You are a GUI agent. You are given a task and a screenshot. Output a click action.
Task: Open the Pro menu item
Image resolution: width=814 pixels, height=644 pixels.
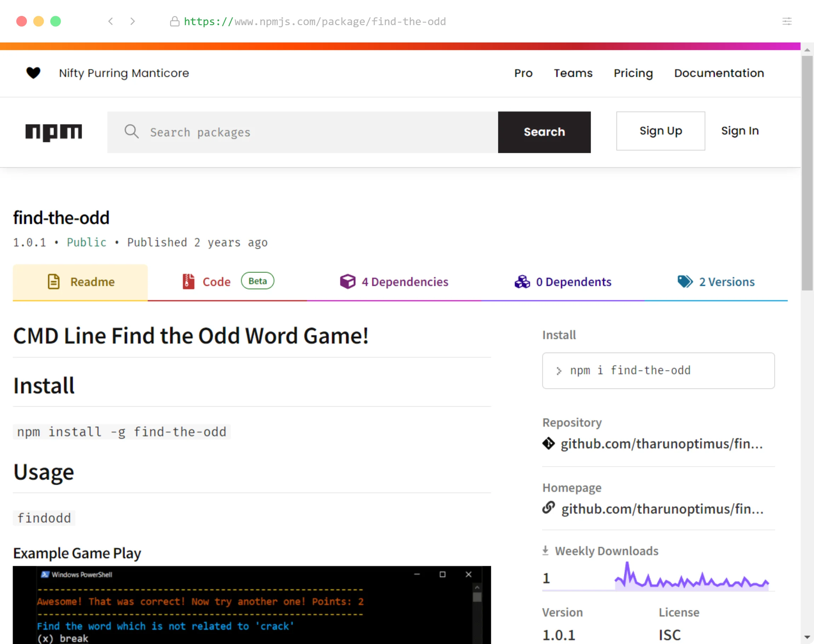(523, 73)
